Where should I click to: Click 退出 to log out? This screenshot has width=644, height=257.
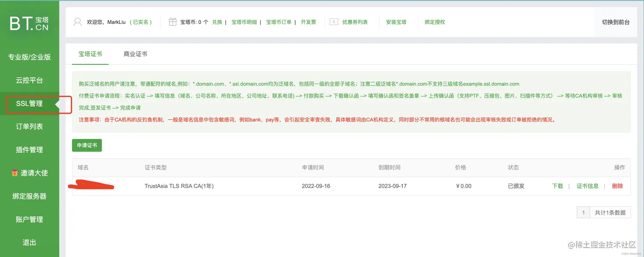(x=29, y=242)
